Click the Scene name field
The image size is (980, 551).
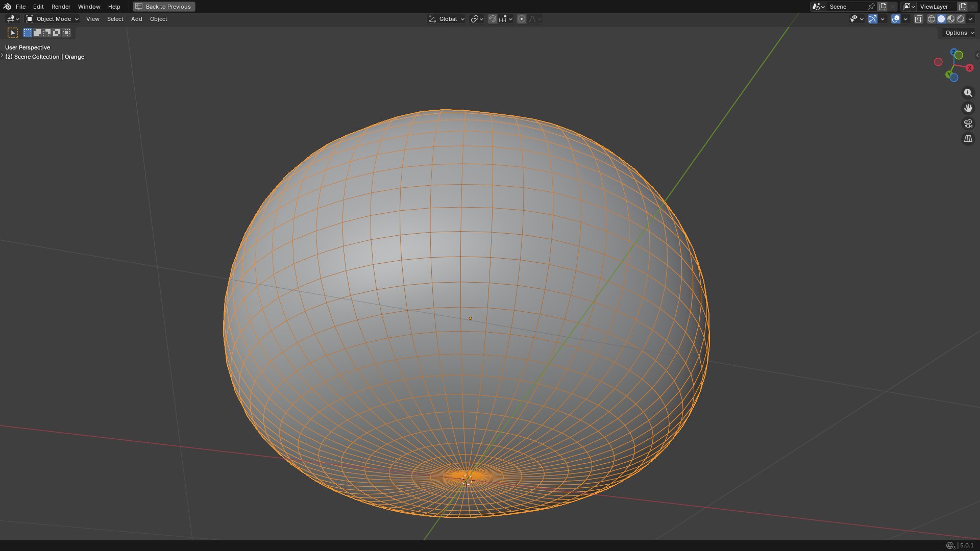tap(846, 7)
